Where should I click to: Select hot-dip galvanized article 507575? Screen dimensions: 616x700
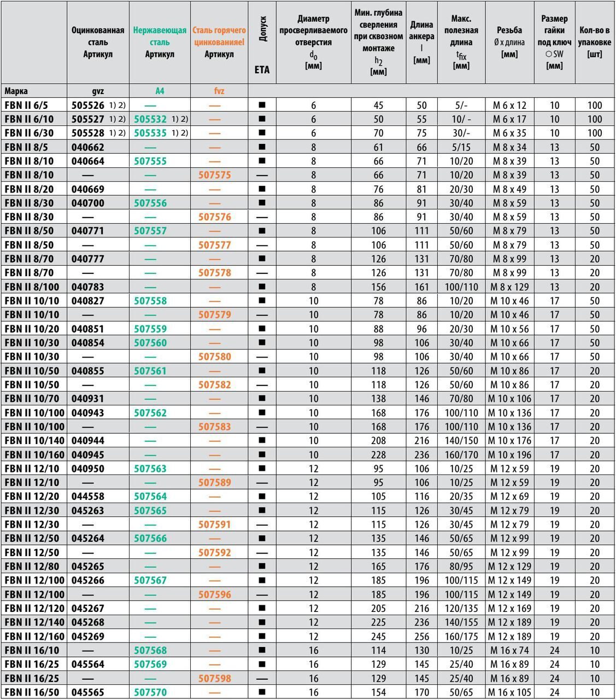tap(214, 175)
